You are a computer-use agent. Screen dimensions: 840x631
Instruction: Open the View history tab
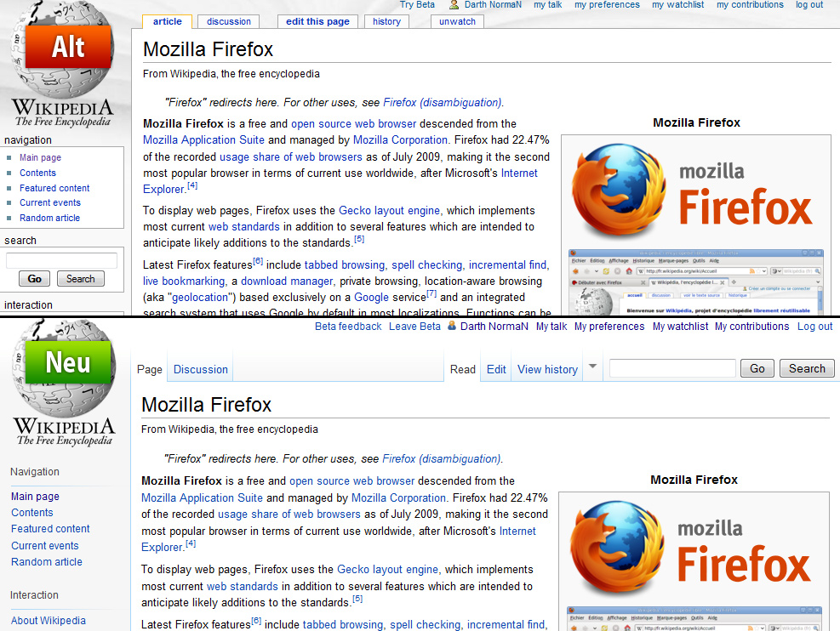coord(547,369)
